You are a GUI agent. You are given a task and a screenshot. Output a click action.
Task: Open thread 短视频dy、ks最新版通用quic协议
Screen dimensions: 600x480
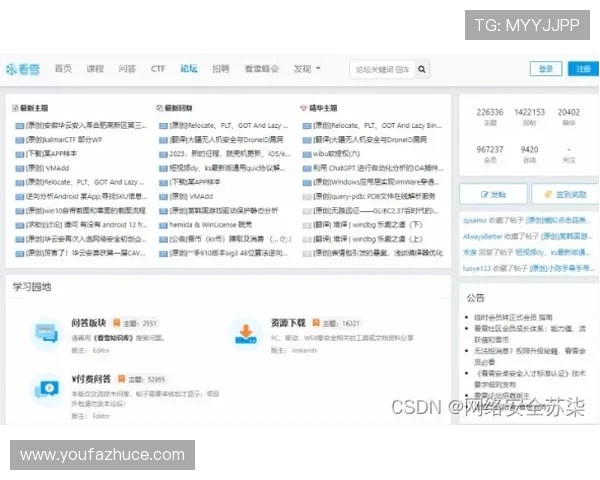(x=227, y=168)
